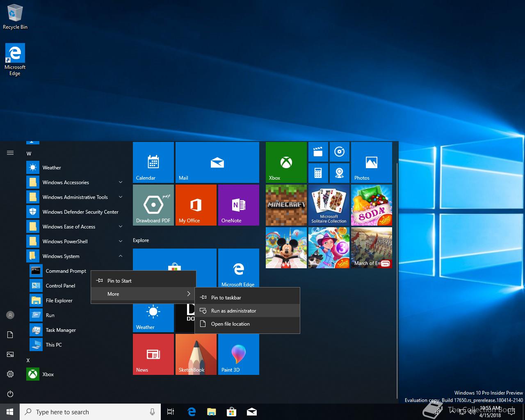Open Weather from the app list

(75, 168)
